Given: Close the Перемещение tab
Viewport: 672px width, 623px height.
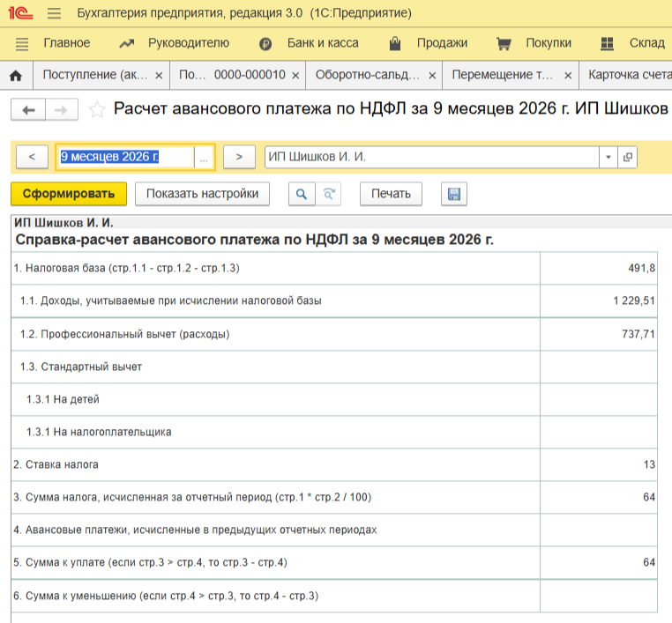Looking at the screenshot, I should click(568, 76).
